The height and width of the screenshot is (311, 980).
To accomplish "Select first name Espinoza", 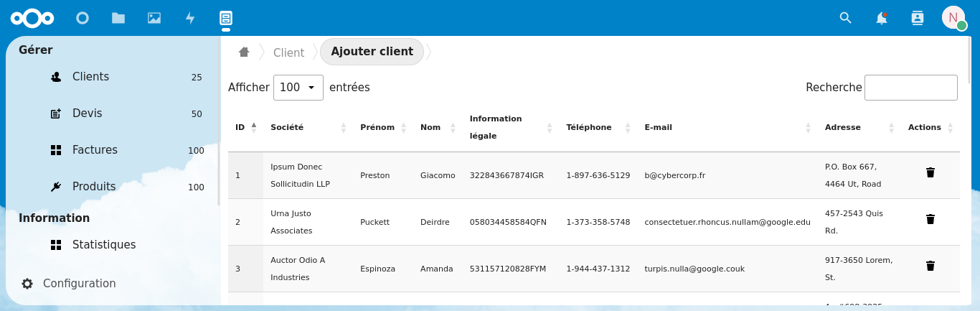I will (377, 269).
